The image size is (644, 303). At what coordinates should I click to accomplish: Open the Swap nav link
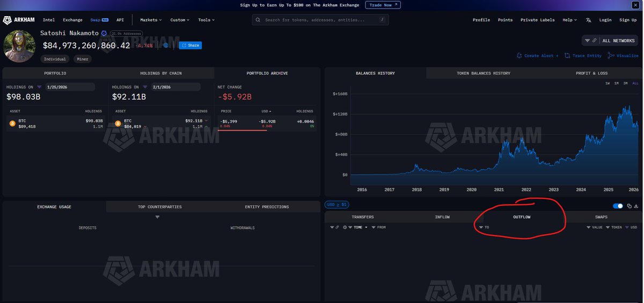coord(99,20)
